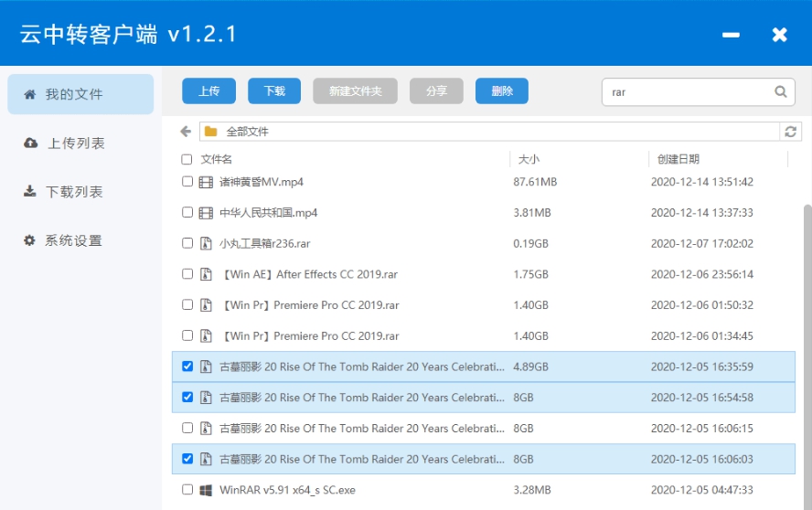
Task: Uncheck the Tomb Raider 4.89GB file
Action: (x=187, y=367)
